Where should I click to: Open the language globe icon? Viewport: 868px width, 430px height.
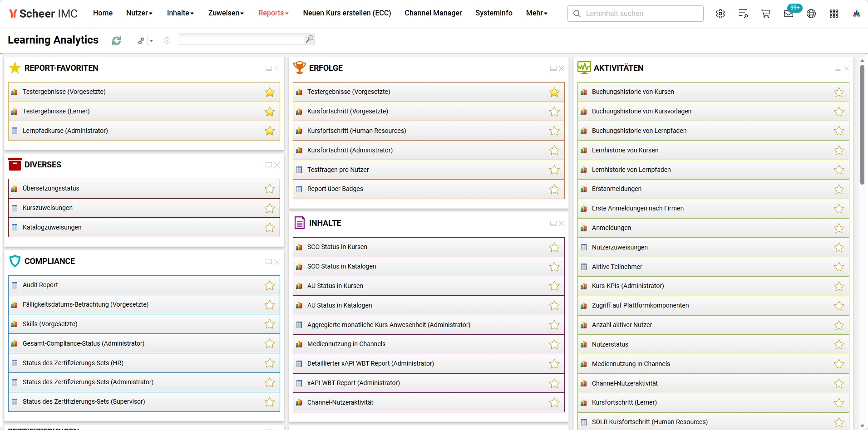point(811,14)
